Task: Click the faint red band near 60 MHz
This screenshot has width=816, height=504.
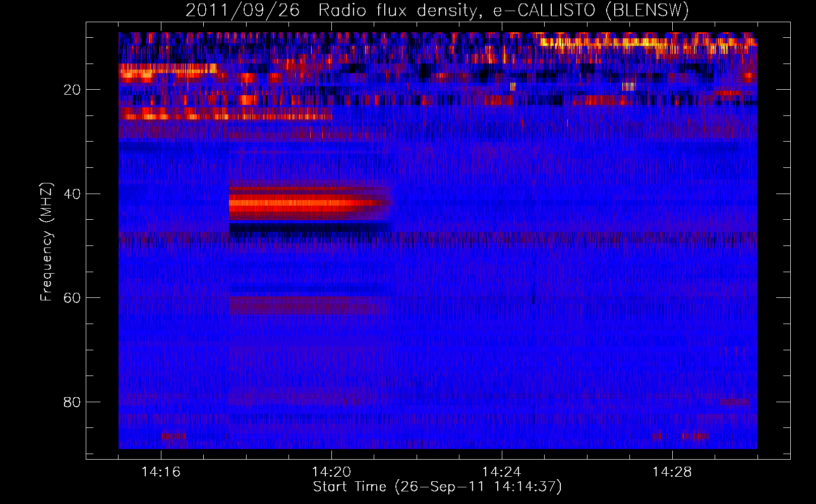Action: click(x=310, y=305)
